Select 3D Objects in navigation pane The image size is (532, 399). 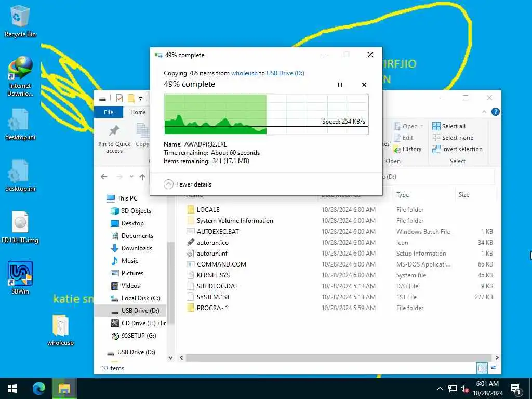pos(131,211)
